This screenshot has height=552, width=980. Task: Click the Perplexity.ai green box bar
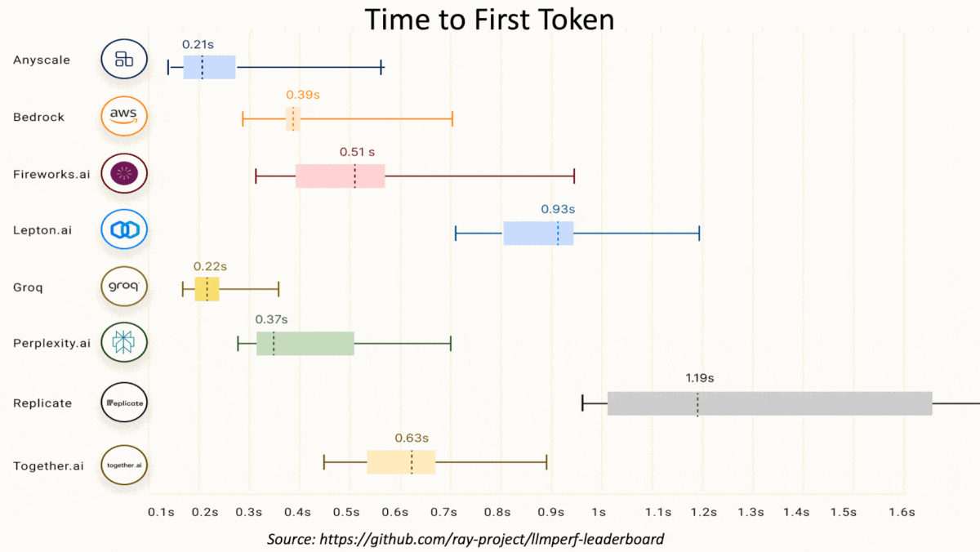[x=305, y=344]
